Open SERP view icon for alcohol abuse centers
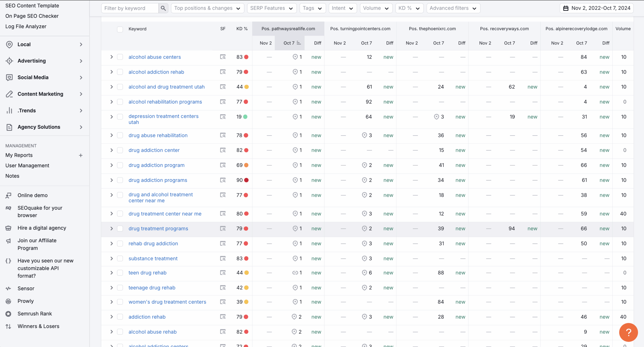 [223, 57]
